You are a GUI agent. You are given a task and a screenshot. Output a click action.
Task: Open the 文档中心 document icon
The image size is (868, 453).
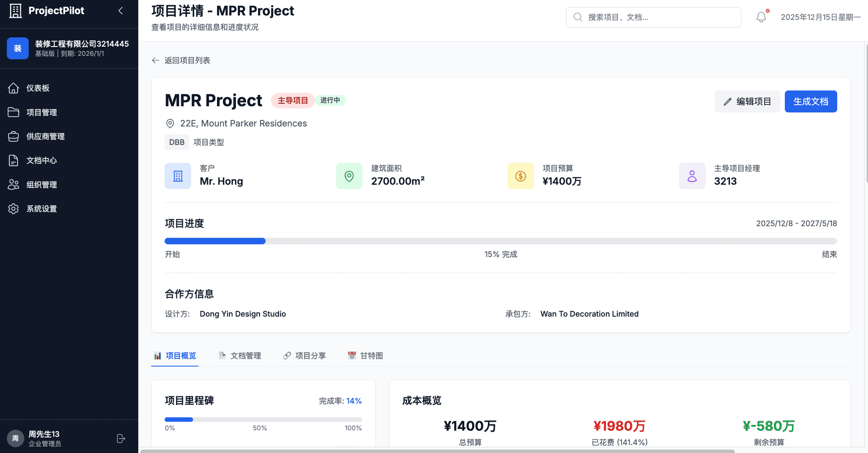tap(14, 160)
